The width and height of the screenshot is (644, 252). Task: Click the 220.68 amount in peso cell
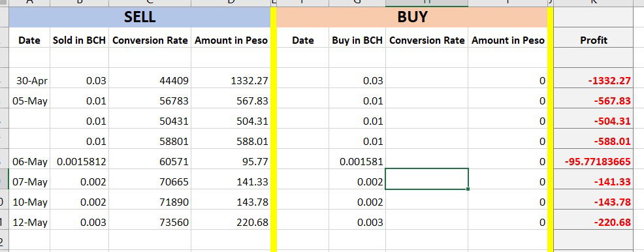click(x=231, y=222)
